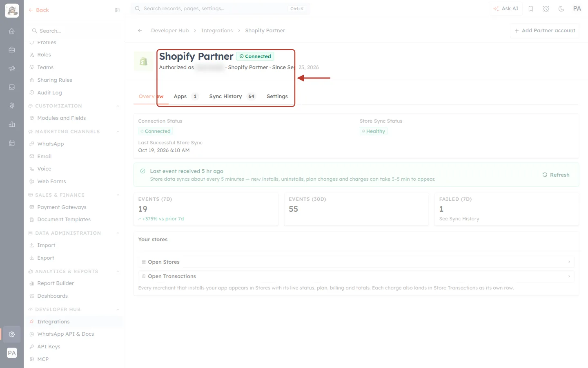Click the sidebar collapse panel icon
The width and height of the screenshot is (588, 368).
click(x=117, y=10)
